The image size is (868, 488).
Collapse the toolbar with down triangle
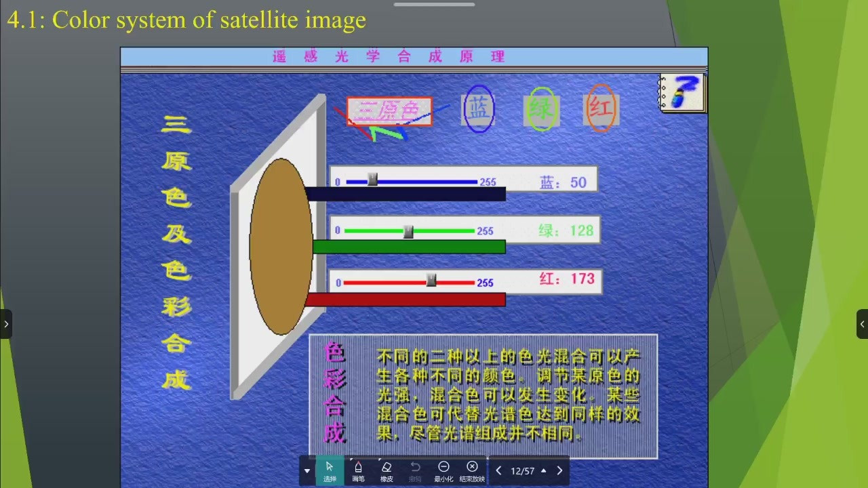tap(307, 471)
